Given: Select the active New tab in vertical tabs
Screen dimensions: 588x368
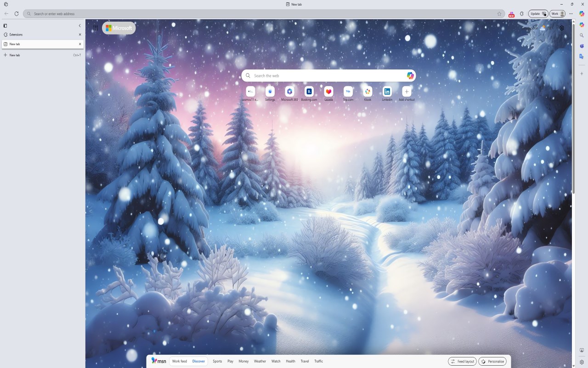Looking at the screenshot, I should click(x=42, y=44).
